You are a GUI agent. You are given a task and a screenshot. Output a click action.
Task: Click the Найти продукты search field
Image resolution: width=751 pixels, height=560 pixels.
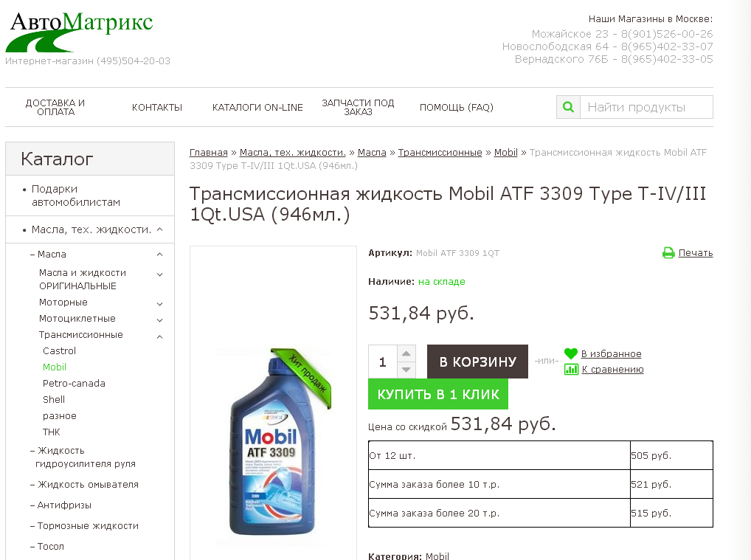[646, 107]
